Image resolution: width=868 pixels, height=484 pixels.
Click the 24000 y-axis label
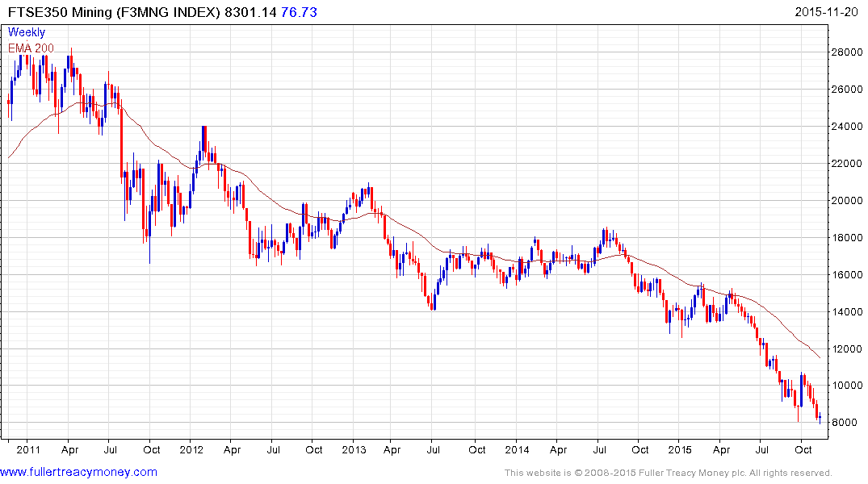click(846, 126)
